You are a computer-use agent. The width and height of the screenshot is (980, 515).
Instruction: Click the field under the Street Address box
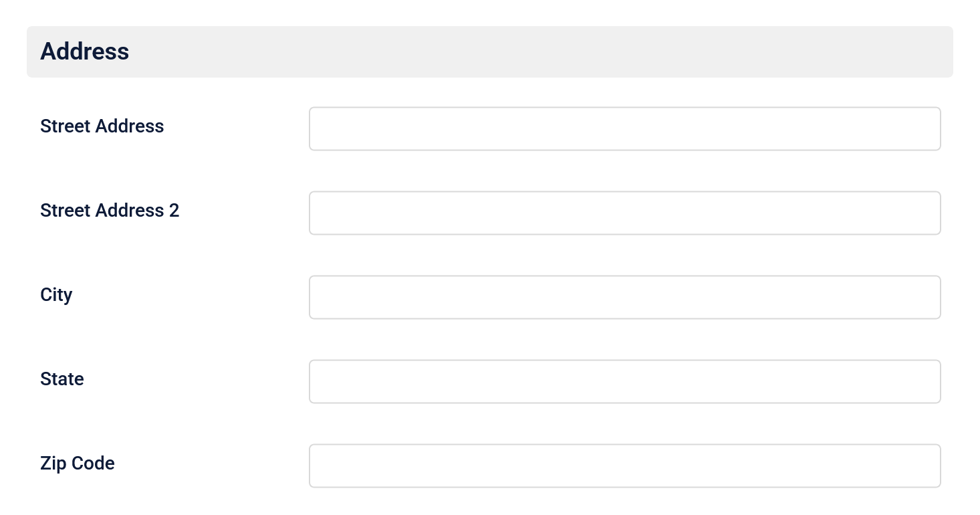(624, 213)
